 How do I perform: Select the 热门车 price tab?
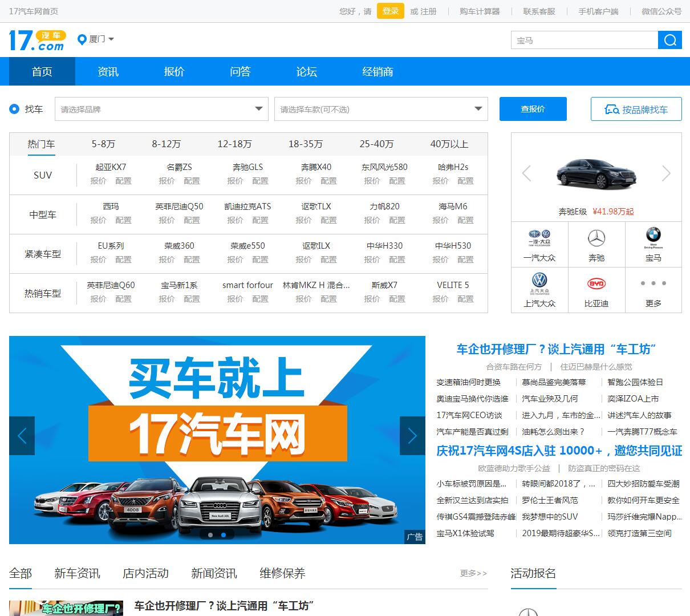42,144
